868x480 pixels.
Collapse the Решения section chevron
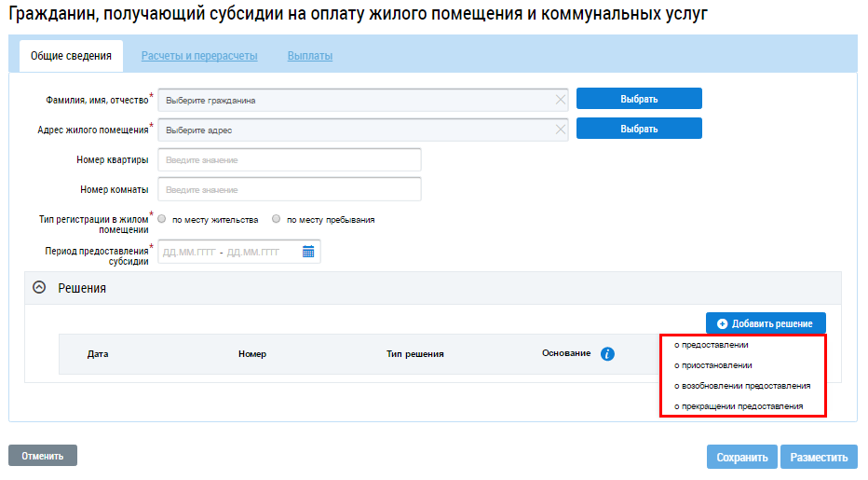tap(39, 288)
